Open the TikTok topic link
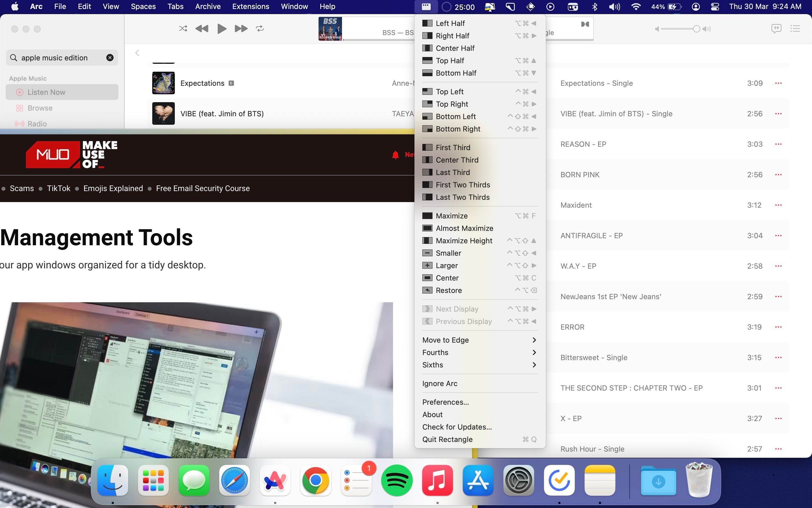This screenshot has height=508, width=812. click(x=58, y=188)
